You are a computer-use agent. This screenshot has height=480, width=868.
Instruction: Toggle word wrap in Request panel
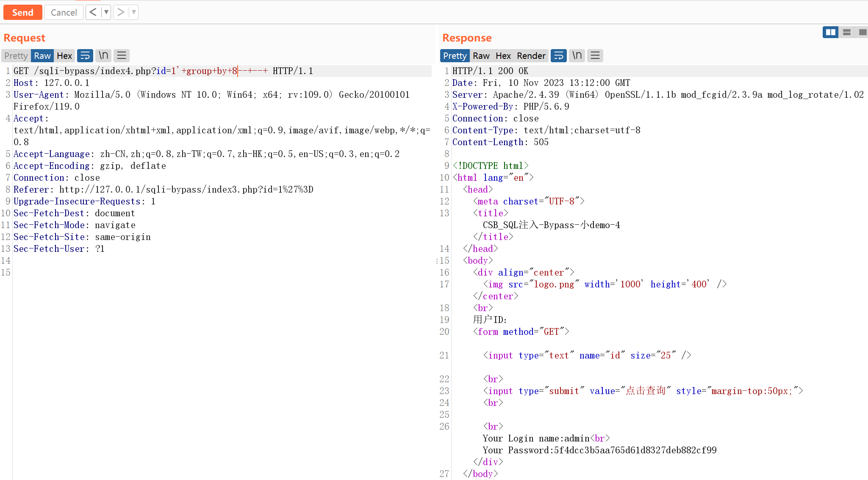pyautogui.click(x=85, y=55)
